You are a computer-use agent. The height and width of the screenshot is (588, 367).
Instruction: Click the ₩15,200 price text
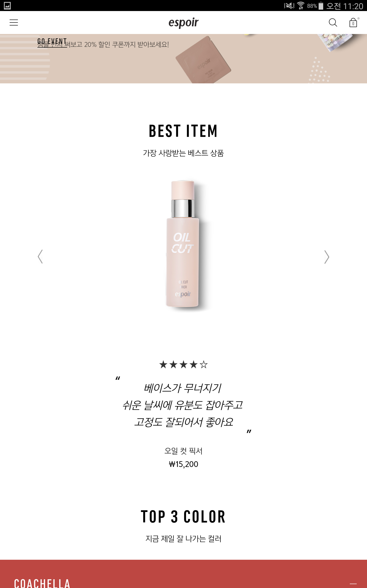click(x=183, y=464)
